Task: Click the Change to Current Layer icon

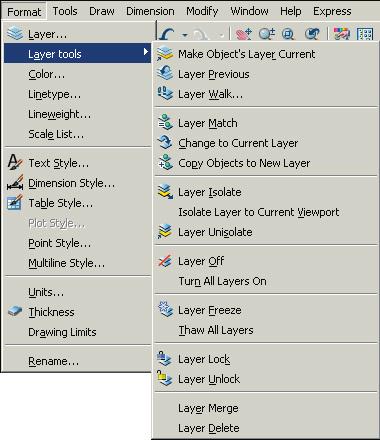Action: click(x=165, y=143)
